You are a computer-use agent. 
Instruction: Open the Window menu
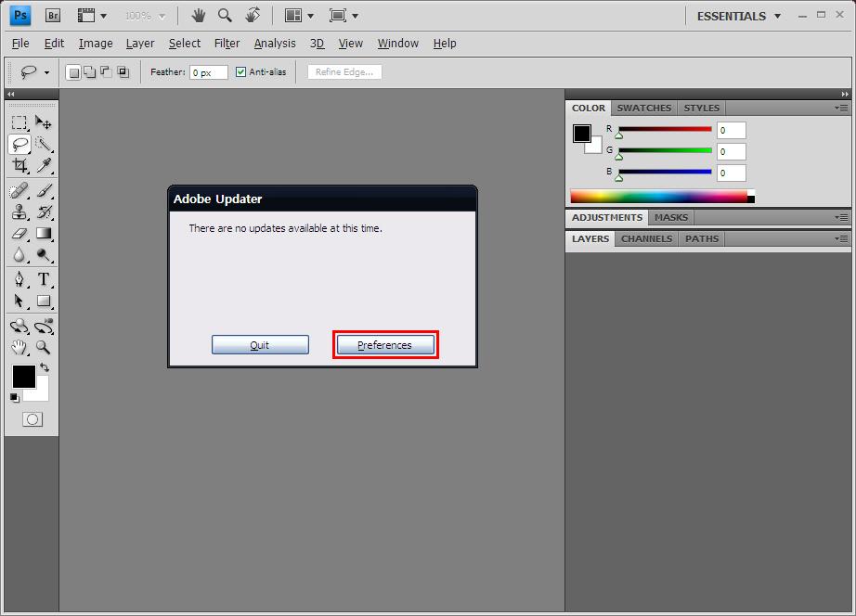click(x=398, y=43)
